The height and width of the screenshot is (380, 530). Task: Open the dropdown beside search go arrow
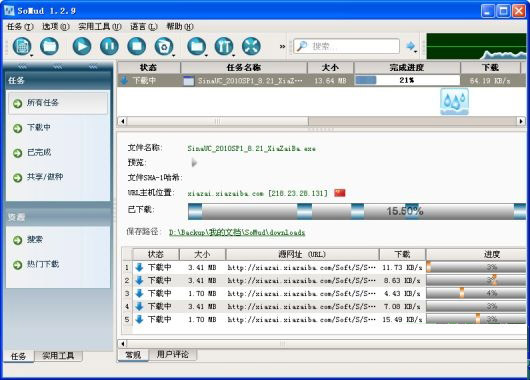tap(416, 52)
